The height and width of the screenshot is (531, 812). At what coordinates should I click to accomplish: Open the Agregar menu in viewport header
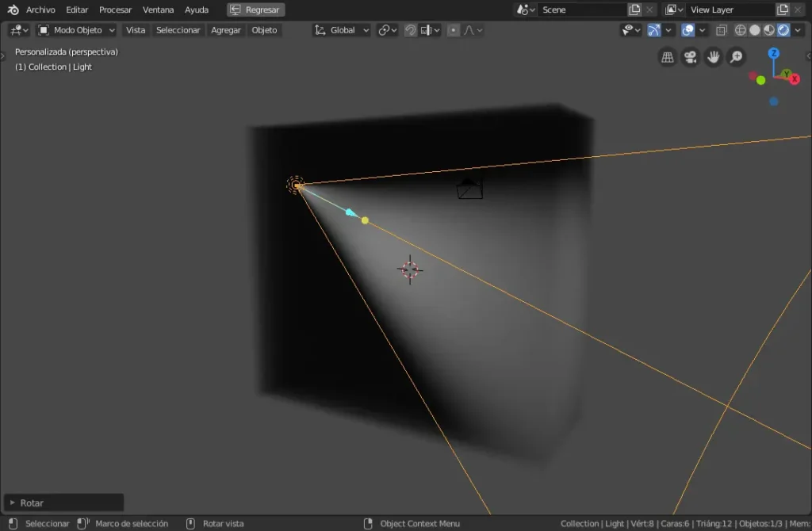coord(225,30)
